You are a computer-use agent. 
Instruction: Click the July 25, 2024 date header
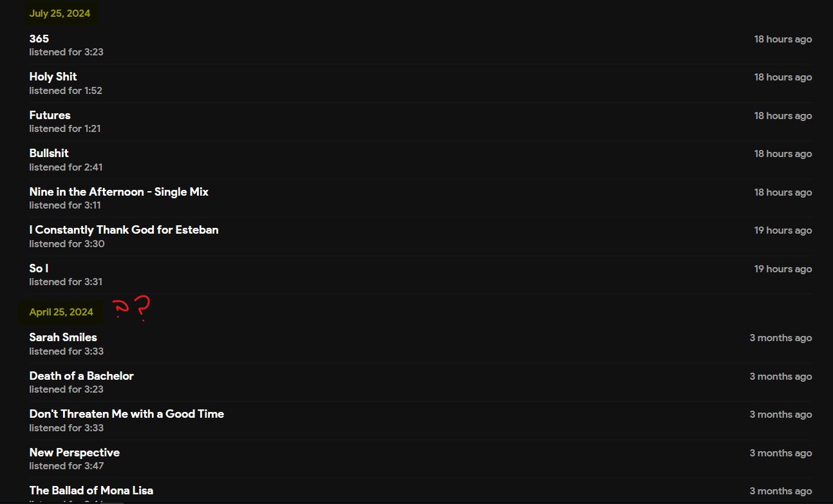[x=60, y=14]
